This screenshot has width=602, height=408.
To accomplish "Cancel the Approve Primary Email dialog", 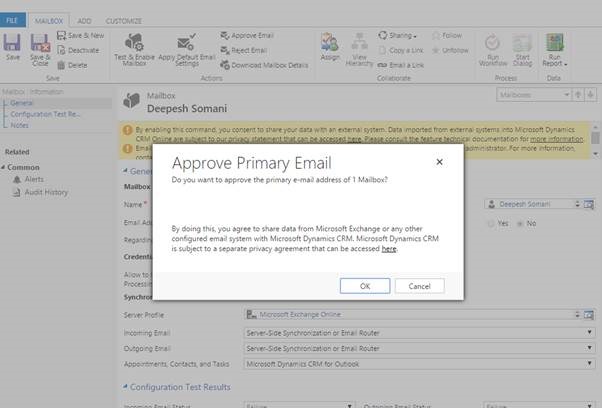I will click(x=419, y=286).
